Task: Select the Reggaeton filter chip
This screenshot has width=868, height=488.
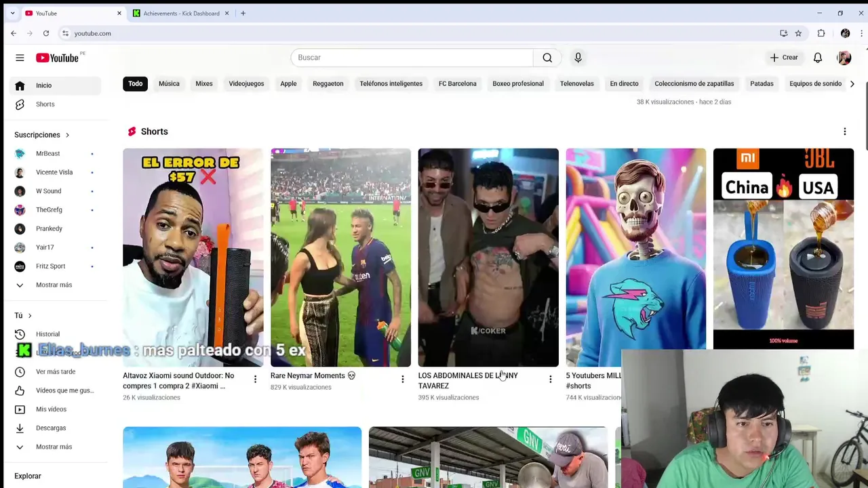Action: [328, 84]
